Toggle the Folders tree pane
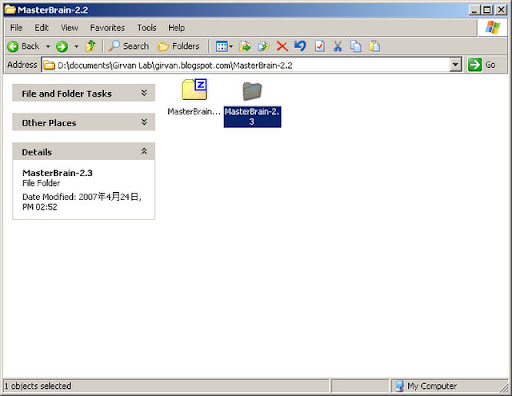 pyautogui.click(x=178, y=46)
